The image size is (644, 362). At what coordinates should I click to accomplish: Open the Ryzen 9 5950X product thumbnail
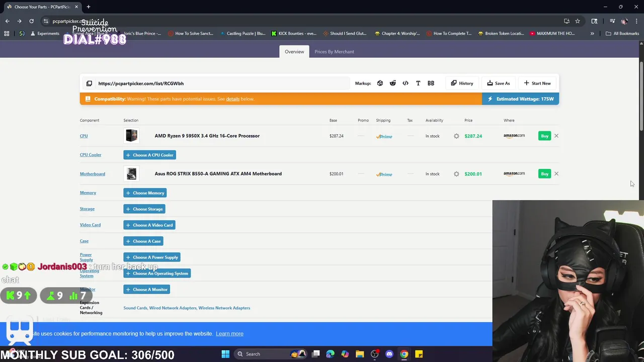tap(131, 136)
